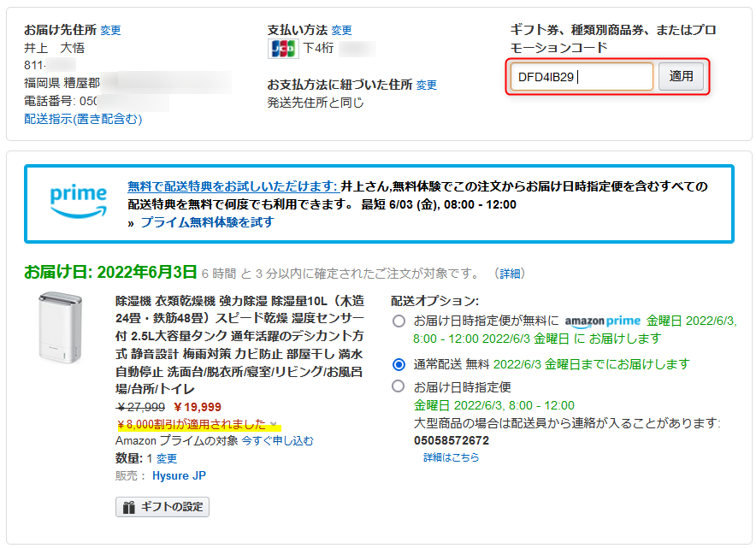Click the 金曜日 2022/6/3, 8:00 - 12:00 text under お届け日時指定便
Image resolution: width=756 pixels, height=548 pixels.
click(494, 405)
